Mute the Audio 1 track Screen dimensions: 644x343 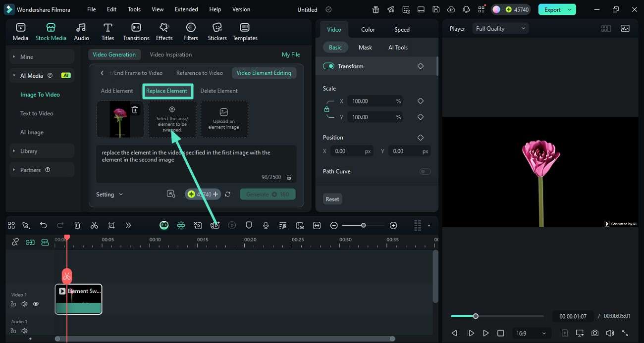click(x=24, y=331)
